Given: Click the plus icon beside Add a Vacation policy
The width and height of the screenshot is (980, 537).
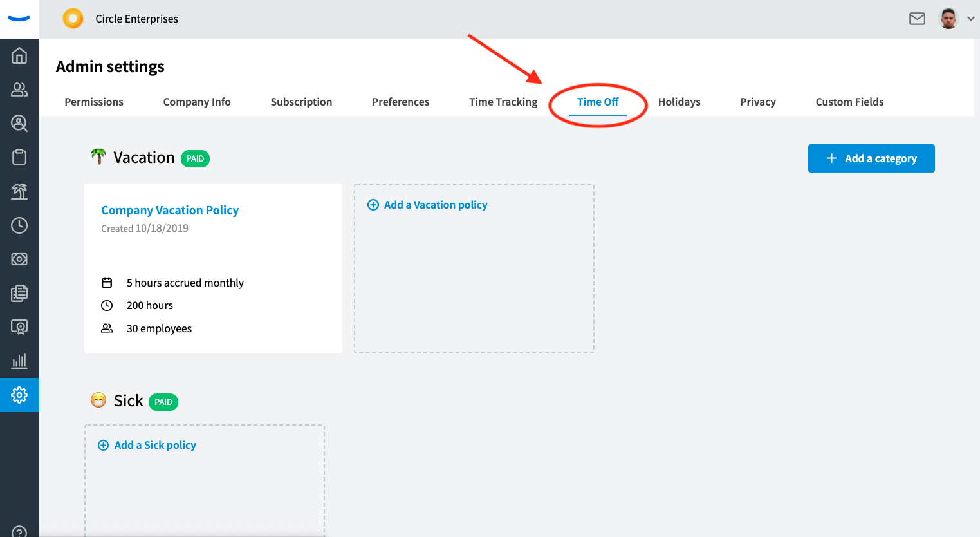Looking at the screenshot, I should click(373, 205).
